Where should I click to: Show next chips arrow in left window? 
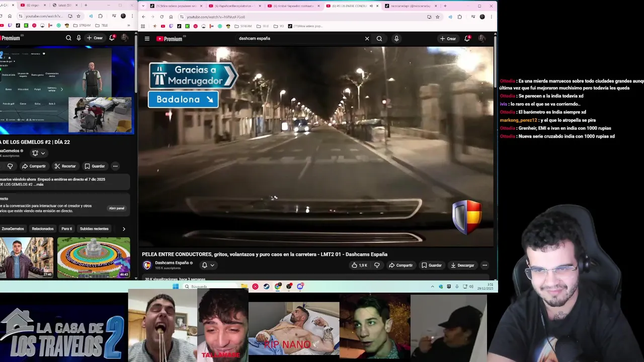point(124,229)
